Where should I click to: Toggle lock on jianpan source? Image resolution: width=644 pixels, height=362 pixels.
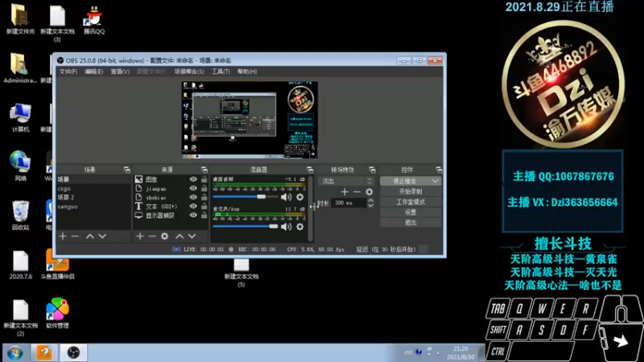[x=204, y=188]
